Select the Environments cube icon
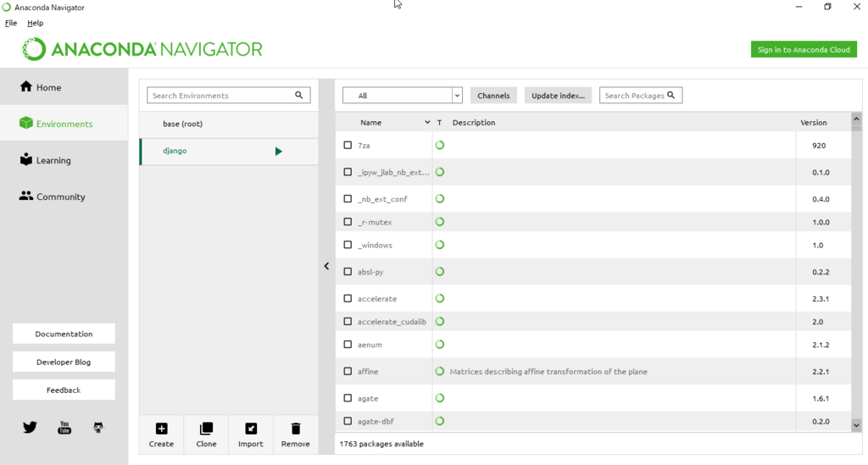 point(26,123)
